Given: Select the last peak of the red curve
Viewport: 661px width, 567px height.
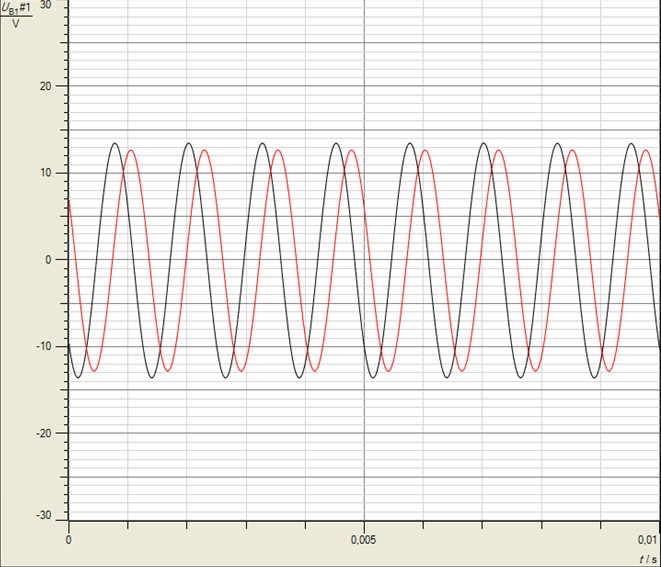Looking at the screenshot, I should pyautogui.click(x=647, y=150).
